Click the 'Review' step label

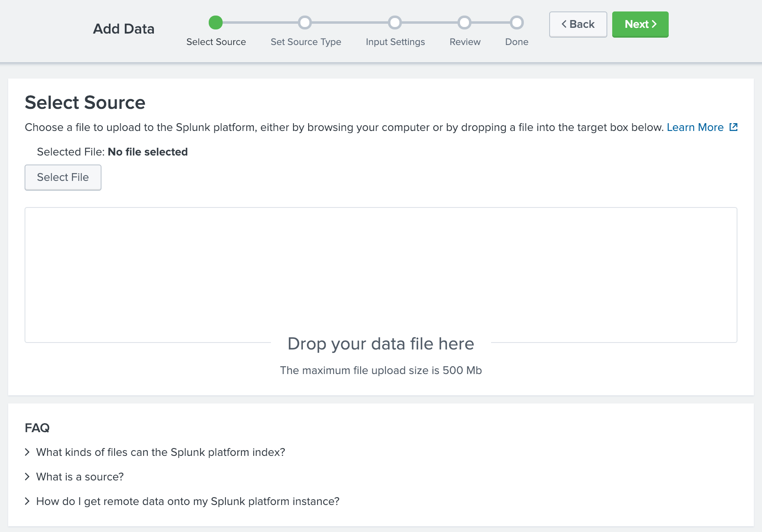point(464,42)
